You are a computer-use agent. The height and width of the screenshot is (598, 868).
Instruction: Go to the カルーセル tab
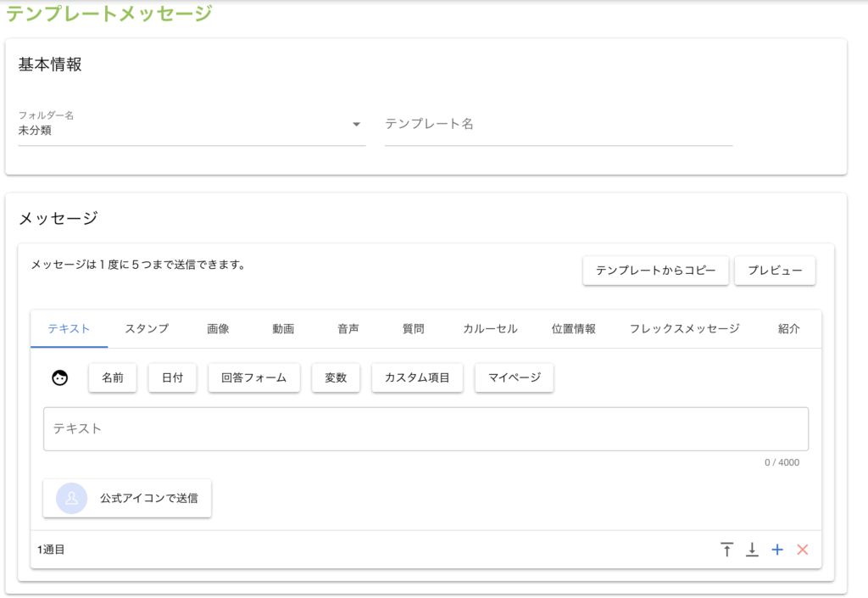coord(490,329)
